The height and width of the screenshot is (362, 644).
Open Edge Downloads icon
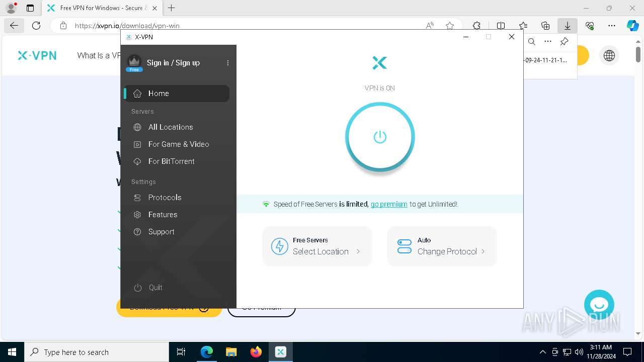click(568, 26)
